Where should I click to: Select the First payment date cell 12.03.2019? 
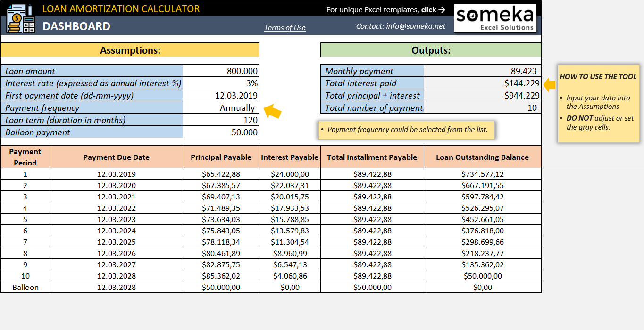click(x=221, y=95)
